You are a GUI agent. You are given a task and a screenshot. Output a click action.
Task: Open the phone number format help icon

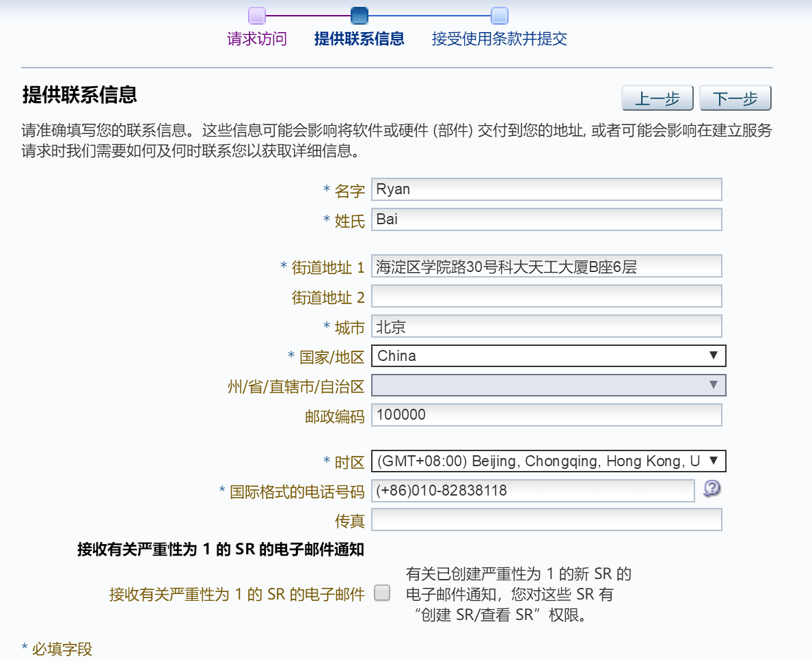711,489
